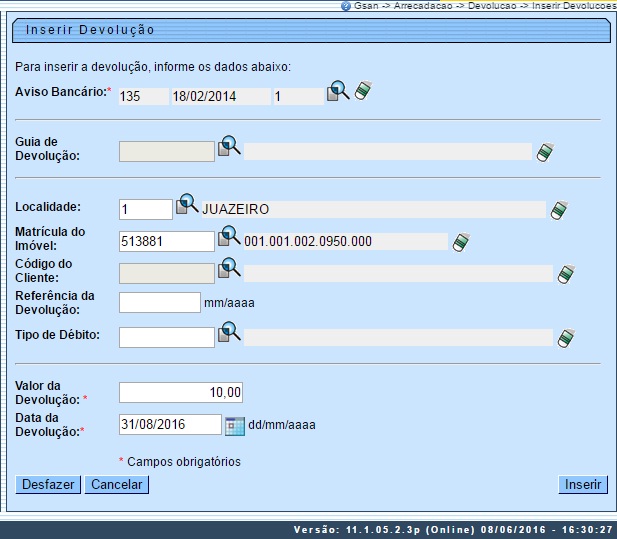Clear the Código do Cliente field

tap(566, 273)
